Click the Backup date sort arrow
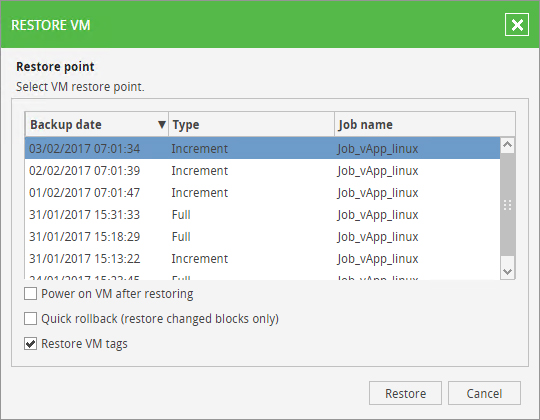The height and width of the screenshot is (420, 540). click(162, 124)
